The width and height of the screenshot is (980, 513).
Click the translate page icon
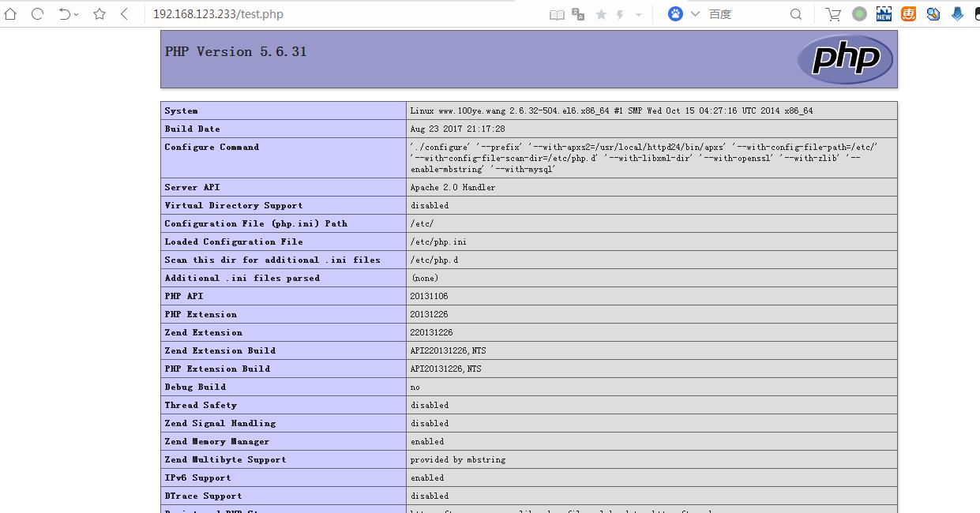point(578,14)
